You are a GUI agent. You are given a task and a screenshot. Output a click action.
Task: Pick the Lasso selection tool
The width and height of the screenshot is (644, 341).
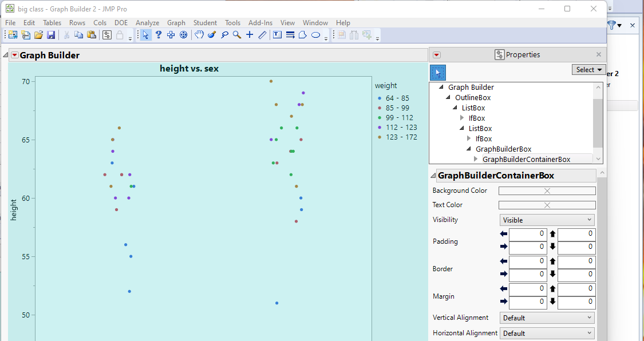(x=224, y=35)
